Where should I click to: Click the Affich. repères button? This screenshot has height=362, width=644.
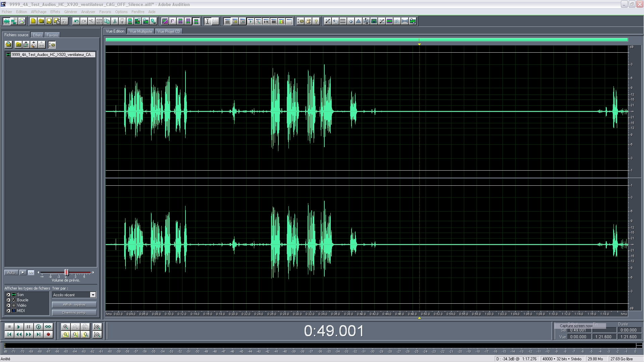coord(74,305)
